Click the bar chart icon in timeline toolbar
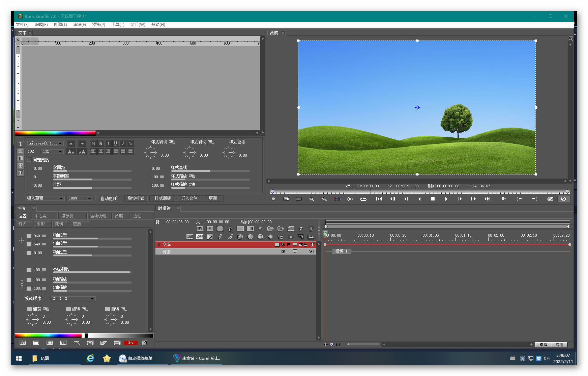The height and width of the screenshot is (376, 588). pyautogui.click(x=190, y=237)
